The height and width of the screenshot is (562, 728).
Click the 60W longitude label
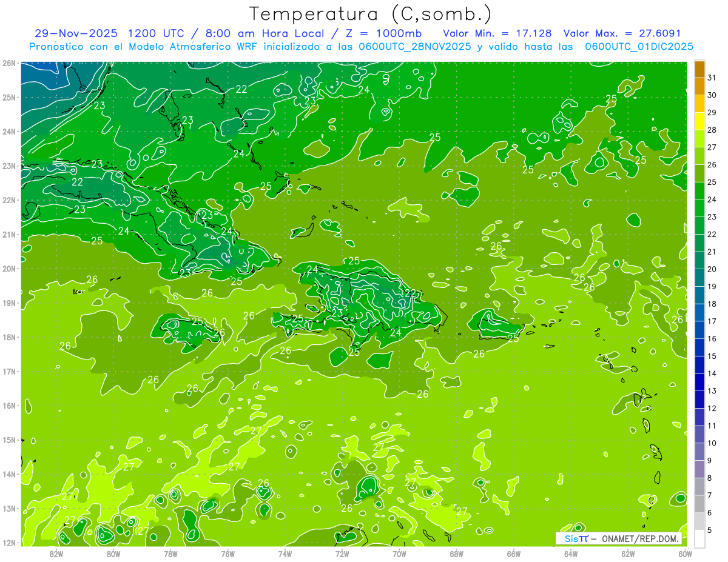tap(685, 554)
